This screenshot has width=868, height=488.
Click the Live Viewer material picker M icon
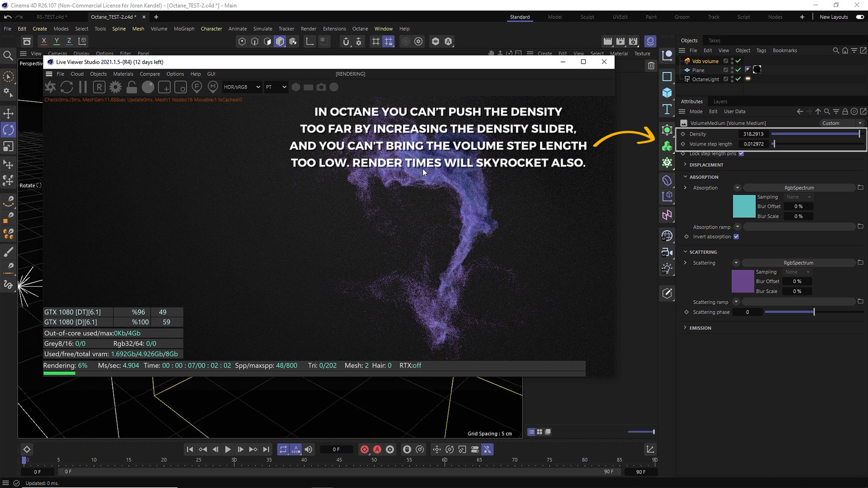tap(213, 87)
